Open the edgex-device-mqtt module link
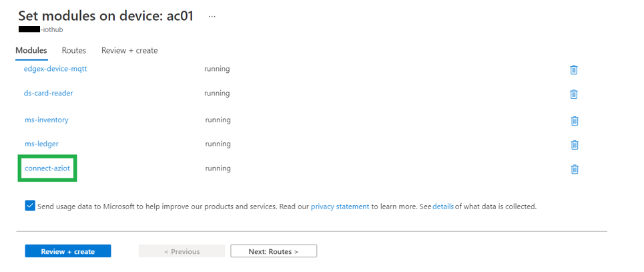Screen dimensions: 644x272 (x=55, y=69)
